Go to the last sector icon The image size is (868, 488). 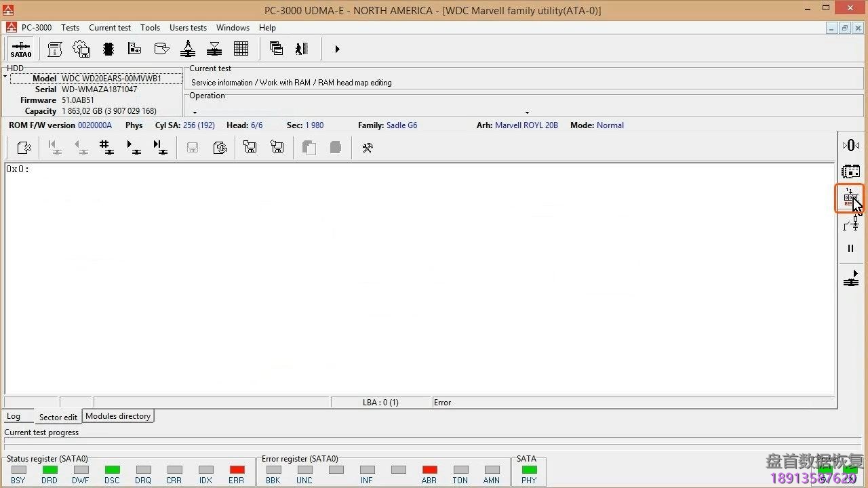[160, 147]
